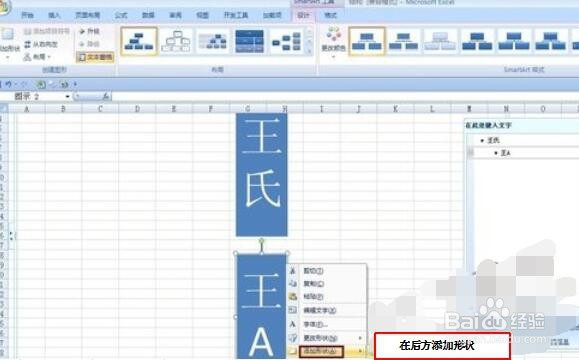Select the pale faded SmartArt style thumbnail

[440, 41]
